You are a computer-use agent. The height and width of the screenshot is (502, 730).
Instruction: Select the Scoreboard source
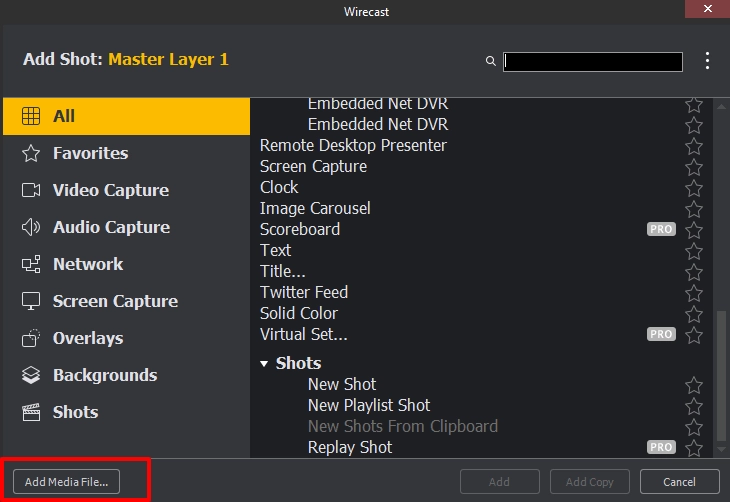click(481, 229)
